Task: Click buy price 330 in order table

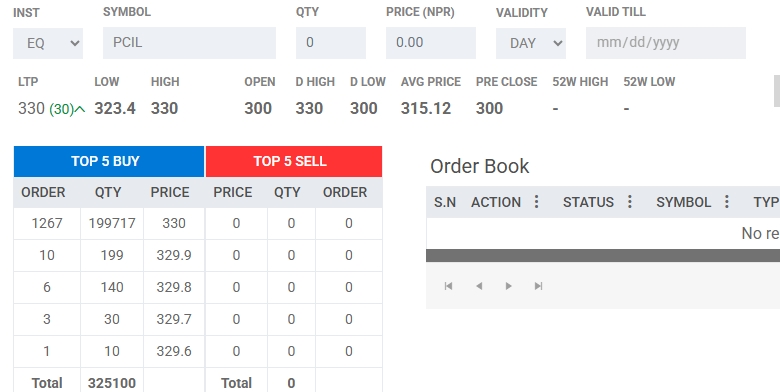Action: pyautogui.click(x=174, y=223)
